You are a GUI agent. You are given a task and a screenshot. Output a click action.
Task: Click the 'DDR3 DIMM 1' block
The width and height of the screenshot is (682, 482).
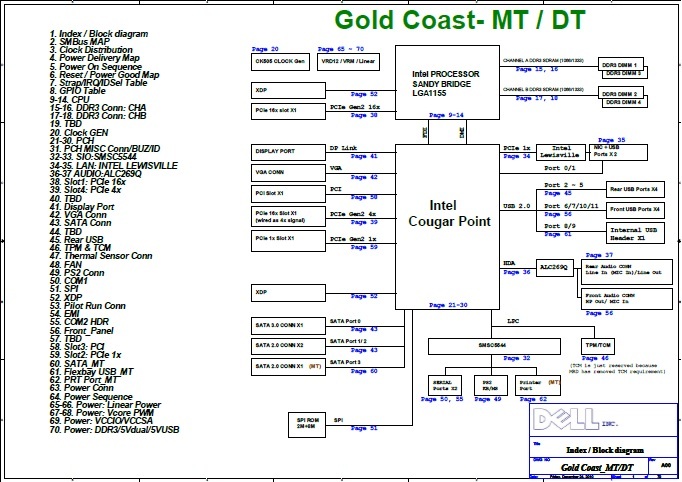pos(621,65)
